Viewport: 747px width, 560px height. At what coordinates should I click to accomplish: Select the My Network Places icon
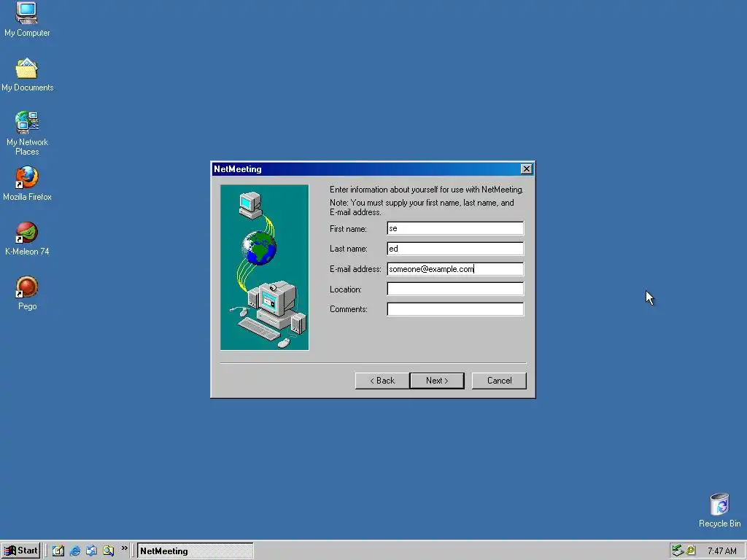(27, 133)
